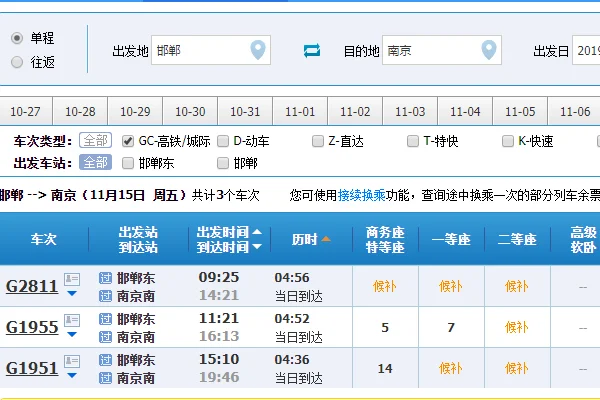
Task: Switch to the 11-03 date tab
Action: pyautogui.click(x=410, y=111)
